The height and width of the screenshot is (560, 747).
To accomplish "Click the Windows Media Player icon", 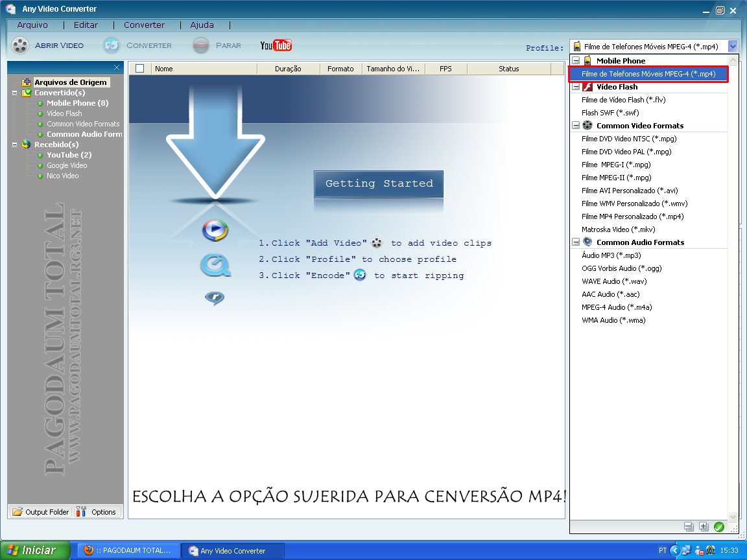I will 215,230.
